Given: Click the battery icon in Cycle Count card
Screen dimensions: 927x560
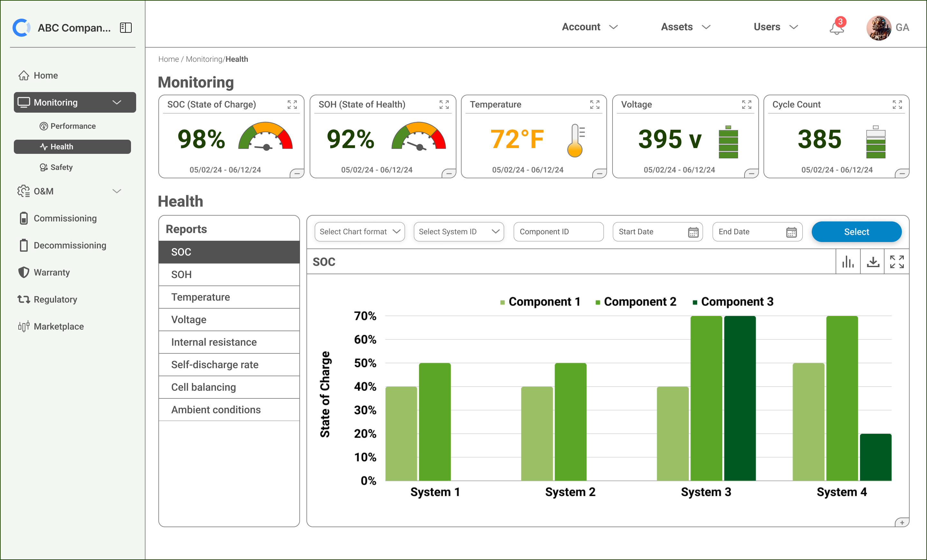Looking at the screenshot, I should click(876, 142).
